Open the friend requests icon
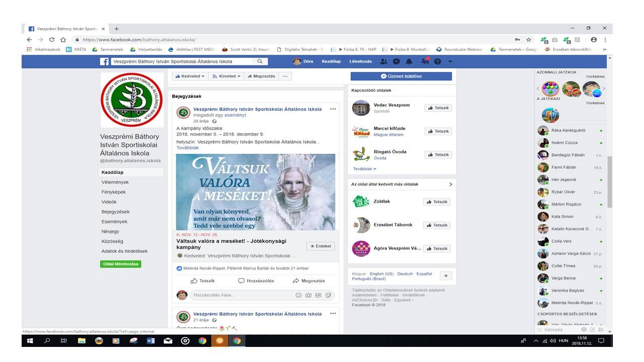The image size is (644, 362). (x=383, y=61)
